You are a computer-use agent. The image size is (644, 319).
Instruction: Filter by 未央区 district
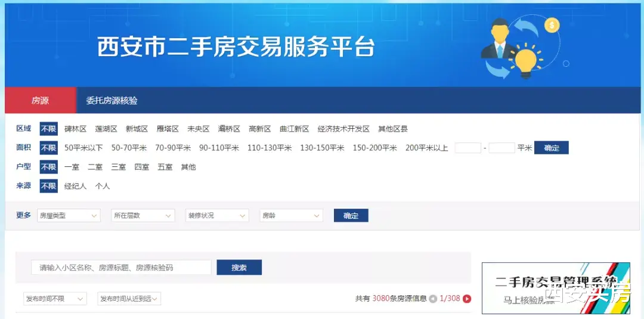(199, 129)
